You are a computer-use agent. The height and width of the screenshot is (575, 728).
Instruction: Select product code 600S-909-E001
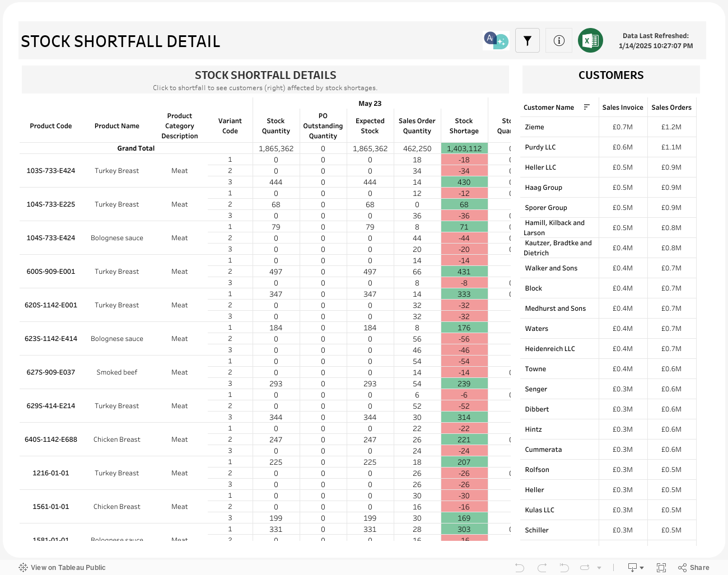51,272
